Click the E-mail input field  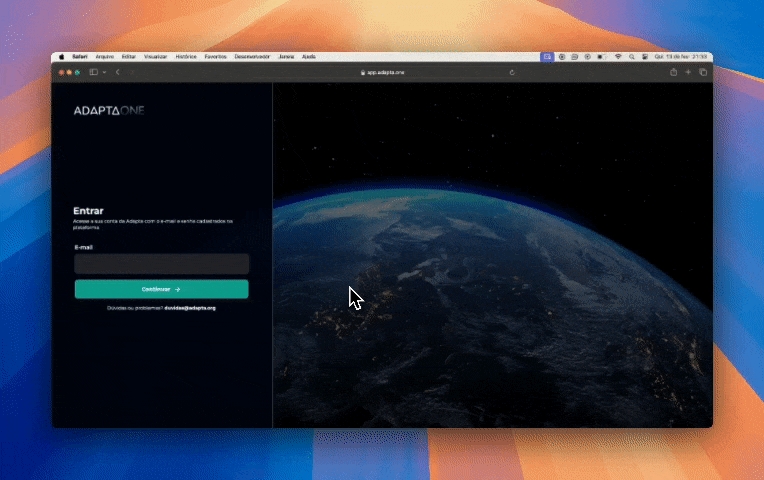pyautogui.click(x=161, y=264)
